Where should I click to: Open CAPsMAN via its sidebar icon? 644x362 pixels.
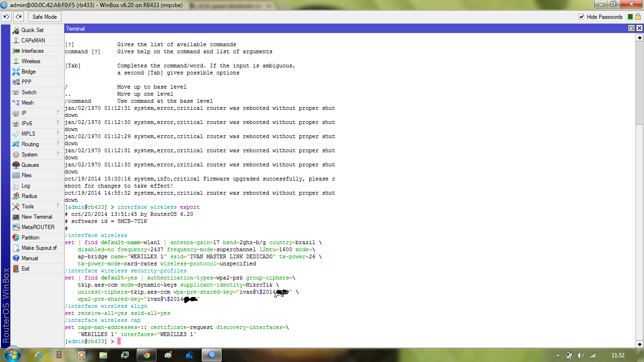16,40
